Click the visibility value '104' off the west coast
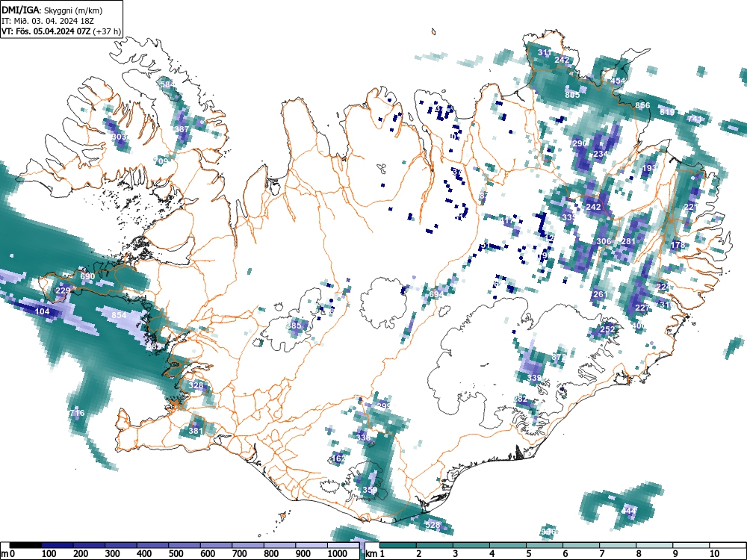The width and height of the screenshot is (747, 560). click(x=43, y=311)
